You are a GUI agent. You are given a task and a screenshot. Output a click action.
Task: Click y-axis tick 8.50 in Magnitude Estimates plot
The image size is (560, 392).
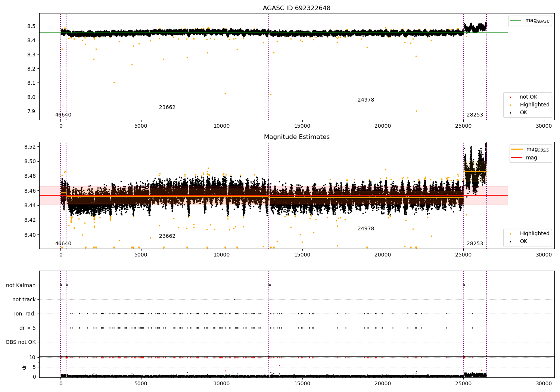tap(30, 162)
